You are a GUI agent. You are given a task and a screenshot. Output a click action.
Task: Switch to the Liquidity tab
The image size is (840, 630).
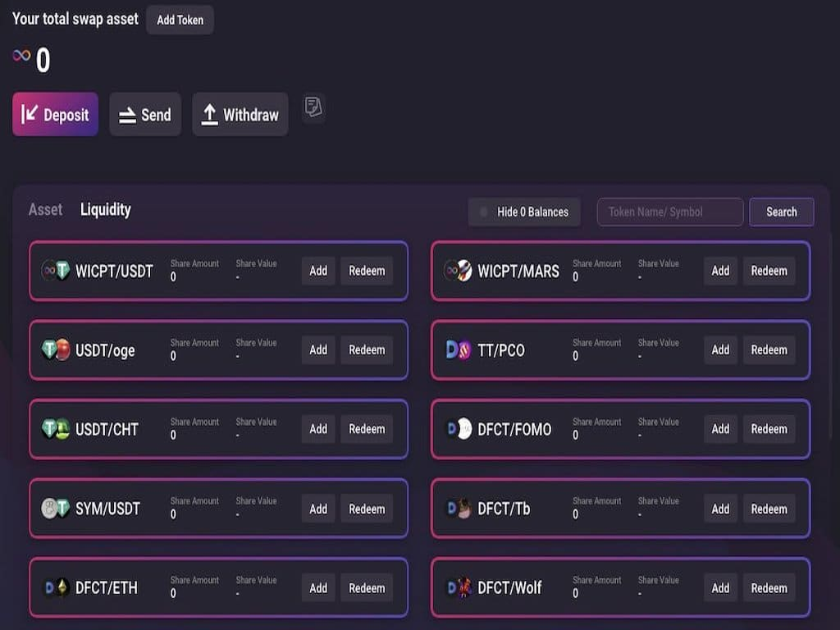pyautogui.click(x=105, y=210)
